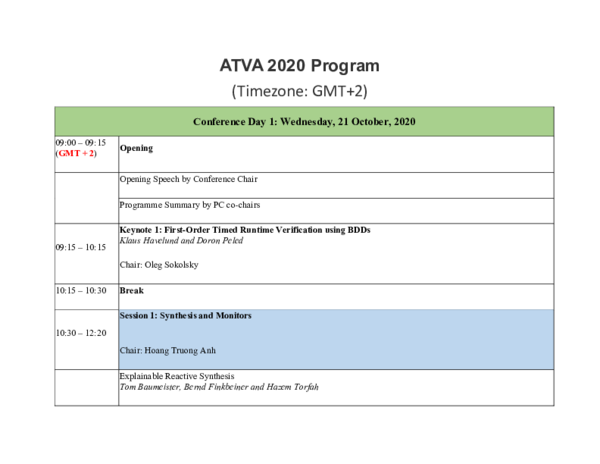Select Session 1: Synthesis and Monitors heading
600x464 pixels.
pos(185,315)
